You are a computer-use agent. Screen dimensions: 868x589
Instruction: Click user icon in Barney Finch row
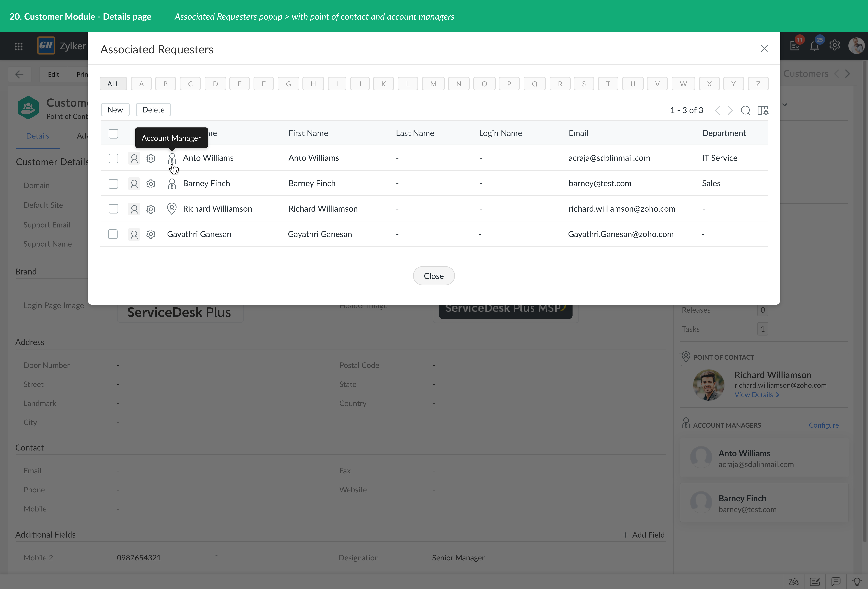coord(134,184)
